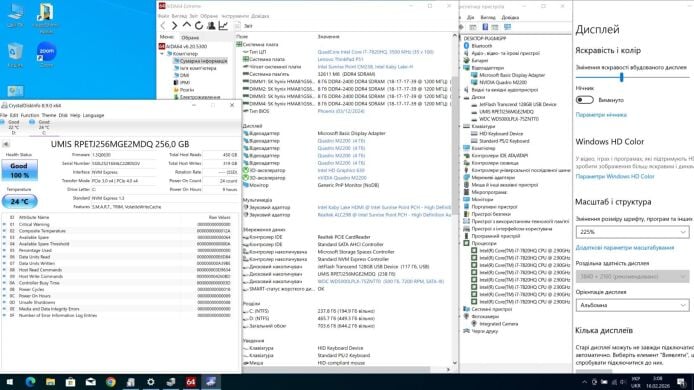Select Integrated Camera in Device Manager

(498, 324)
